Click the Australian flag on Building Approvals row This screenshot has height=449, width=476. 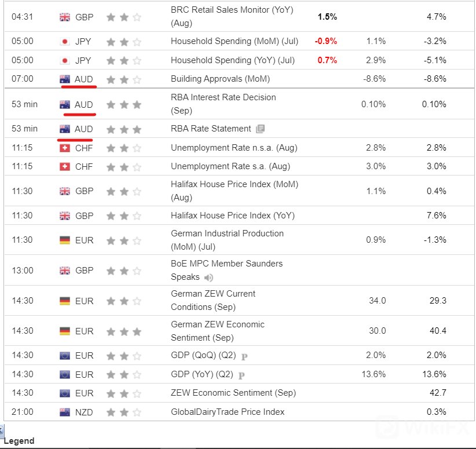click(65, 79)
